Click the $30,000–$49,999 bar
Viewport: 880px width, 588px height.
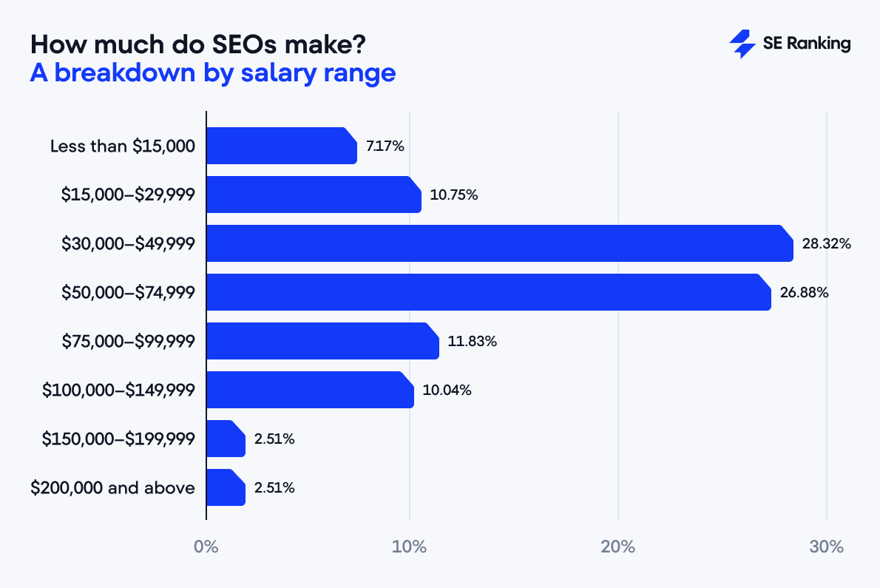[x=499, y=243]
